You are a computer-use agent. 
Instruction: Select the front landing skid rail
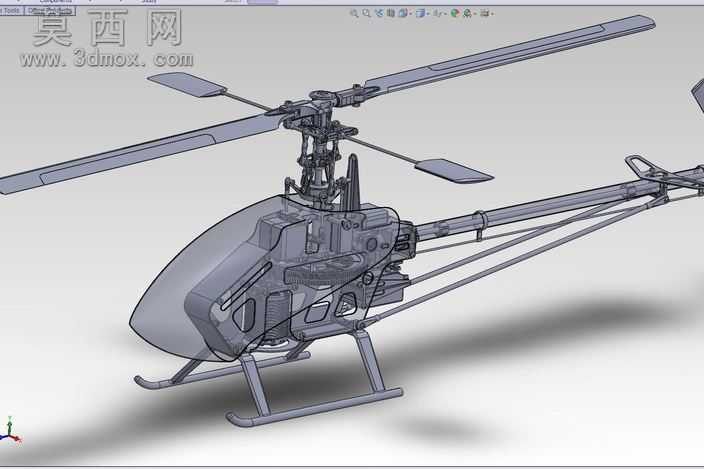pyautogui.click(x=314, y=408)
